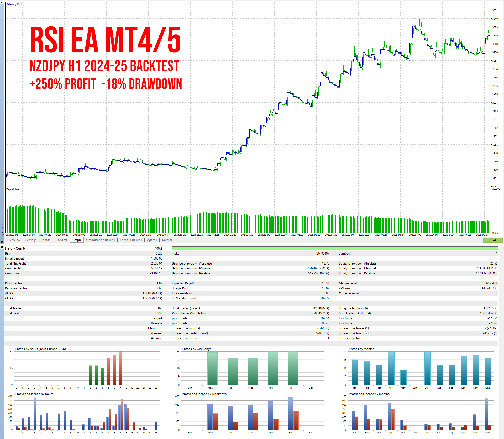
Task: Click the AHPR value 1.0083 (0.83%)
Action: [x=152, y=293]
